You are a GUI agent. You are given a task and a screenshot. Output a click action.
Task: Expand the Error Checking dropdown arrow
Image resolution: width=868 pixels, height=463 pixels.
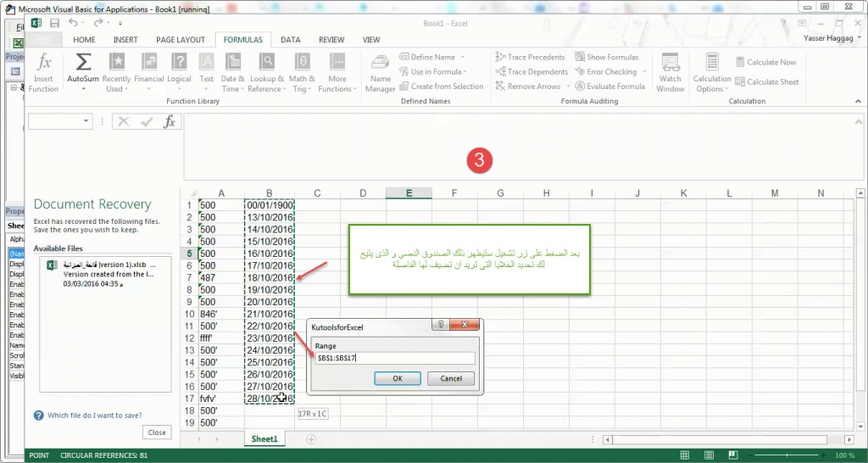tap(644, 72)
